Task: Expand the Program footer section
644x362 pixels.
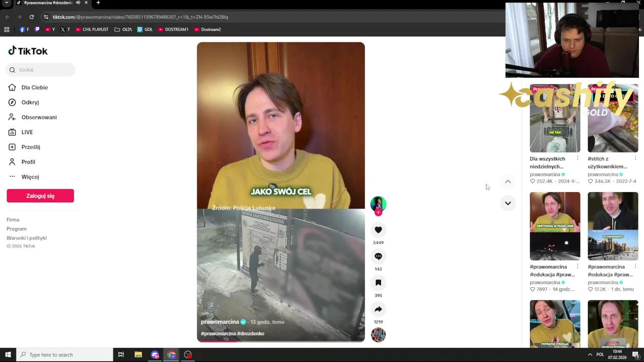Action: tap(16, 229)
